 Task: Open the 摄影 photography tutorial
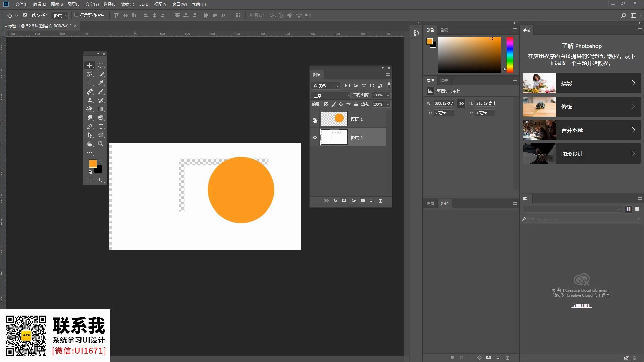[582, 83]
